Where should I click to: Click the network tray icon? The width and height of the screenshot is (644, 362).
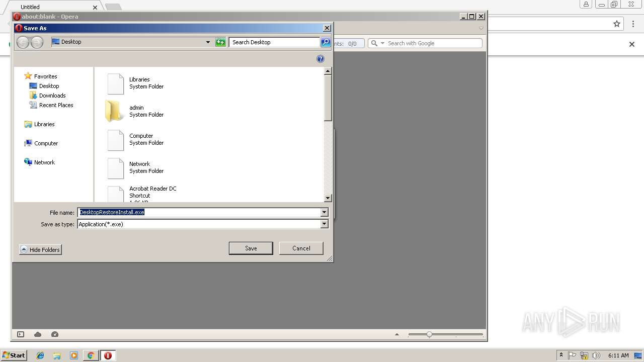584,355
